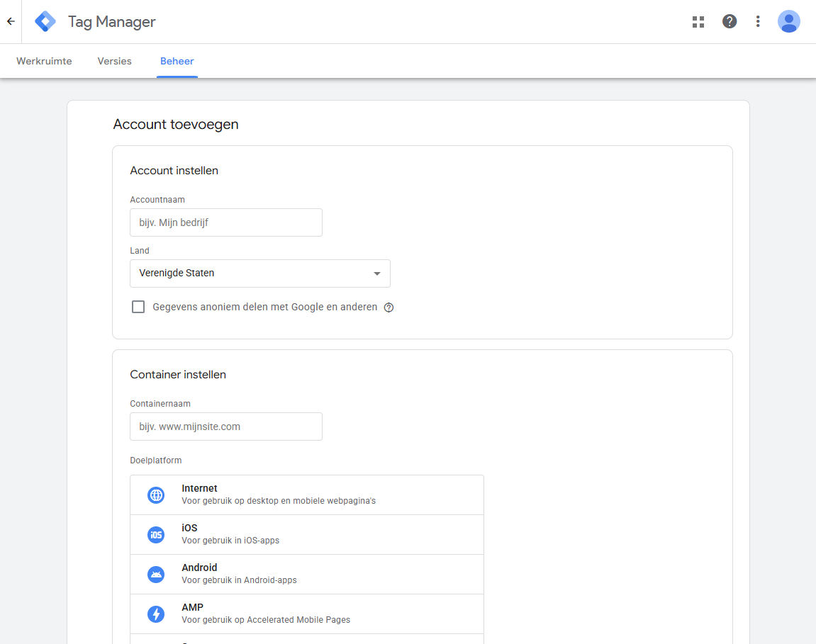
Task: Select the AMP Accelerated Mobile Pages option
Action: [306, 614]
